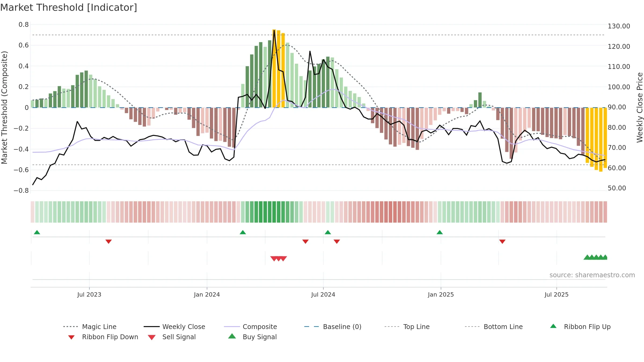This screenshot has width=644, height=362.
Task: Click the Jul 2023 x-axis label
Action: [89, 294]
